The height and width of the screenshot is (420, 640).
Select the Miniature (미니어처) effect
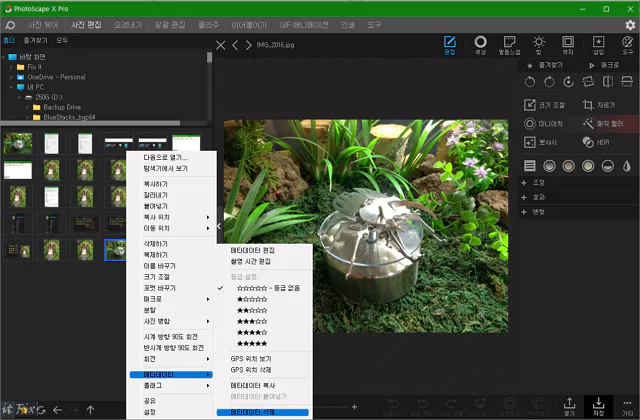point(543,124)
